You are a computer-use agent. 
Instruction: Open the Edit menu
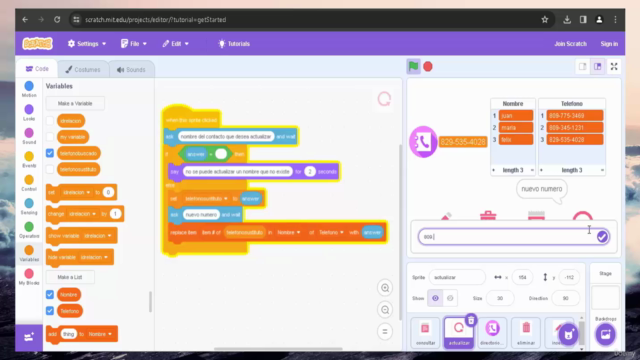pyautogui.click(x=176, y=44)
